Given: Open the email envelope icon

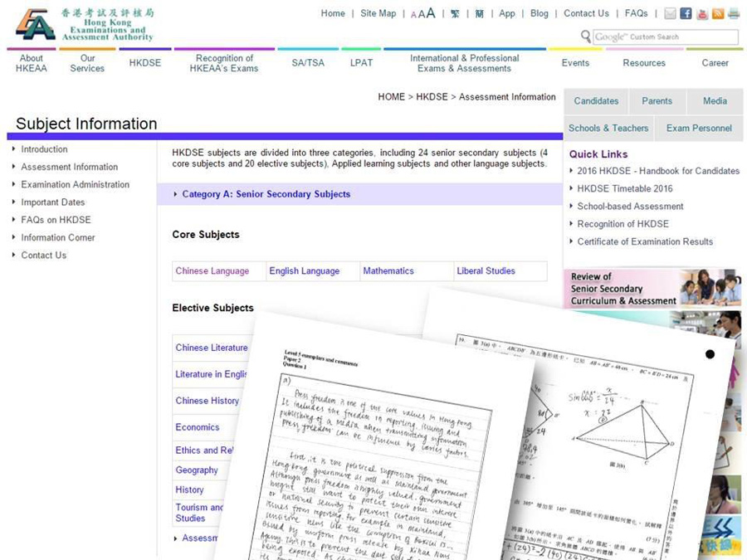Looking at the screenshot, I should click(x=670, y=13).
